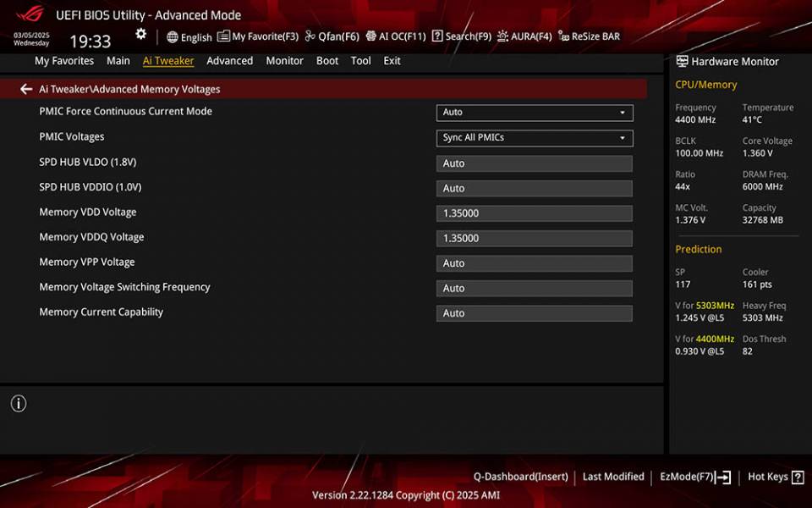This screenshot has width=812, height=508.
Task: Select the Ai Tweaker tab
Action: pos(168,61)
